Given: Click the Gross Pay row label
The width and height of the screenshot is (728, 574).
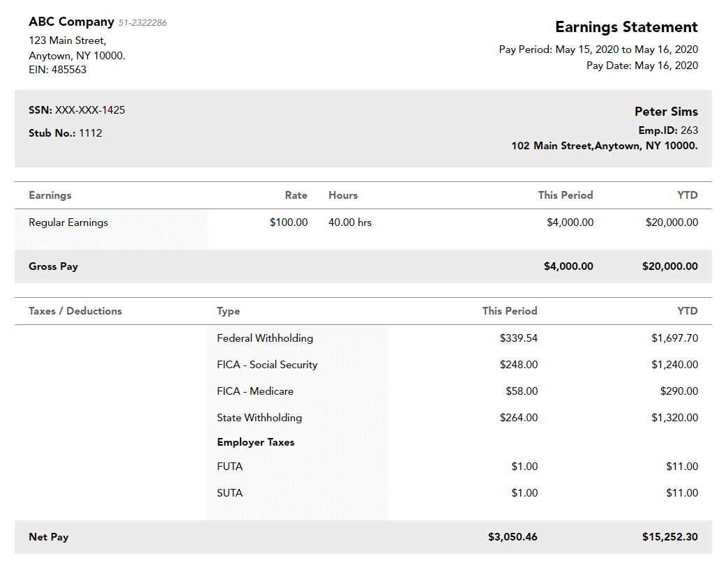Looking at the screenshot, I should 53,266.
